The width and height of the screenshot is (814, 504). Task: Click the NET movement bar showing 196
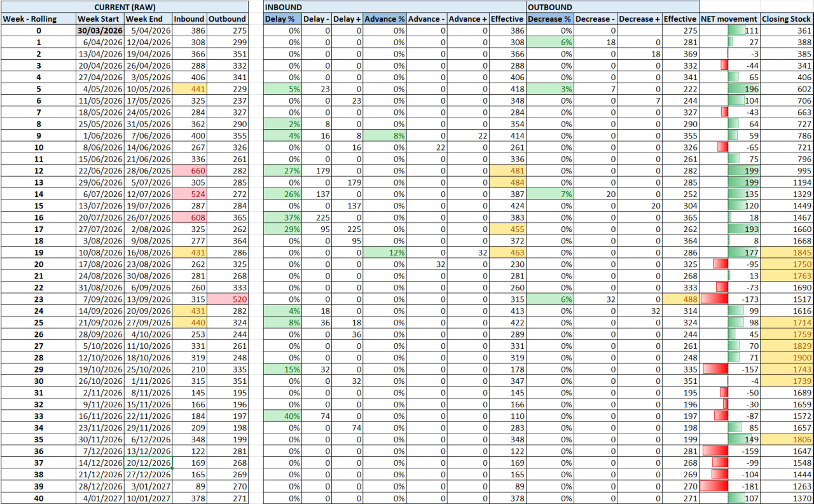(743, 88)
